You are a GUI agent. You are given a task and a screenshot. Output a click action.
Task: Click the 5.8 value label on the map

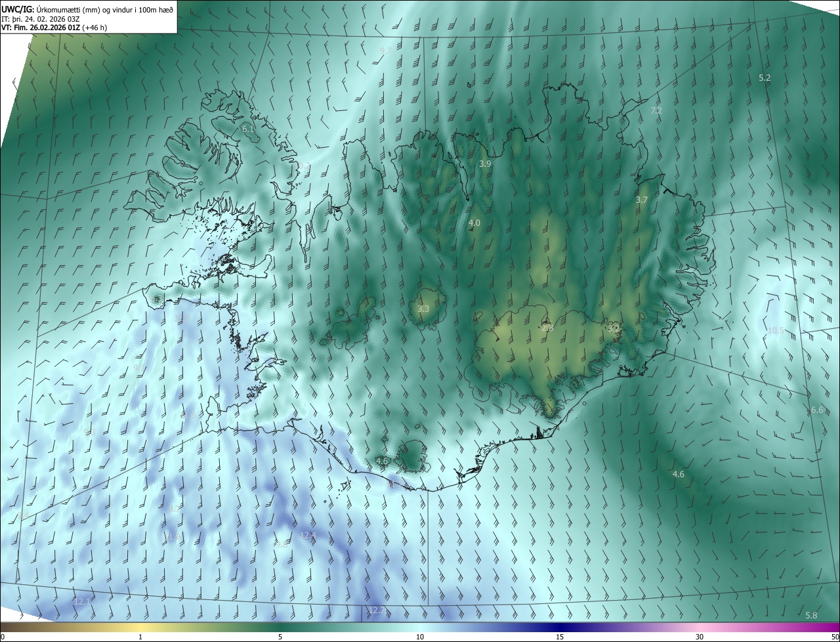(x=812, y=615)
